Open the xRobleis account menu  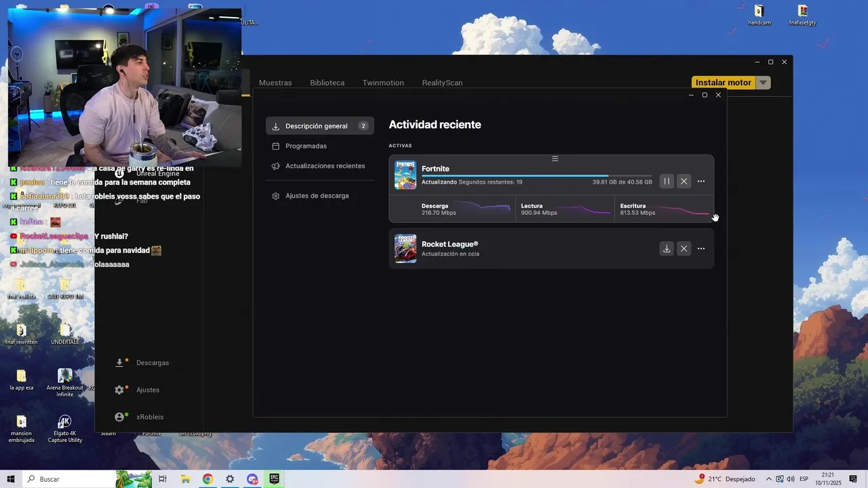point(140,417)
